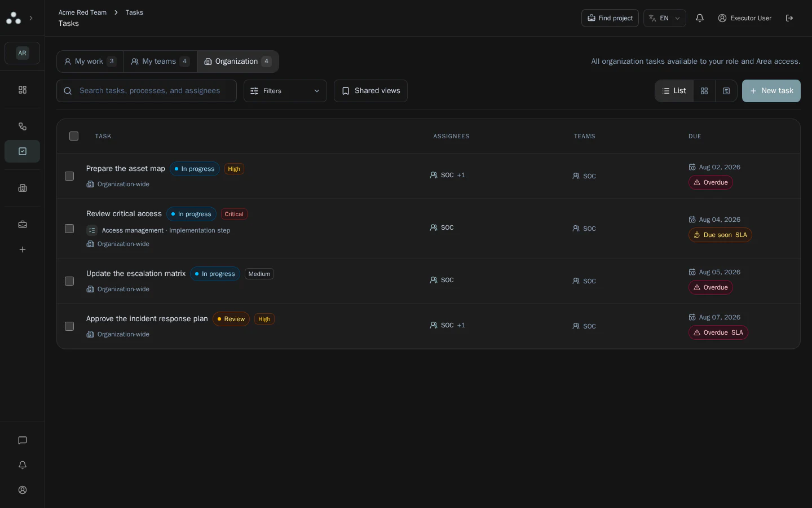Click the top bar notification bell
Viewport: 812px width, 508px height.
700,18
